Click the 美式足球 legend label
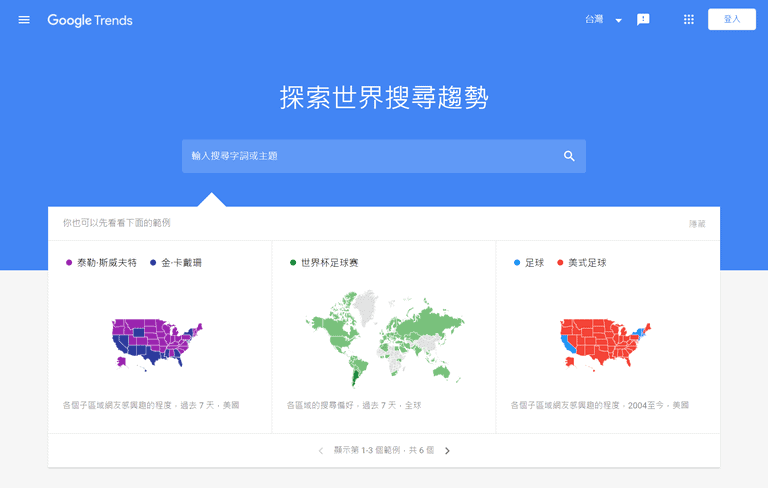Screen dimensions: 768x488 tap(587, 263)
